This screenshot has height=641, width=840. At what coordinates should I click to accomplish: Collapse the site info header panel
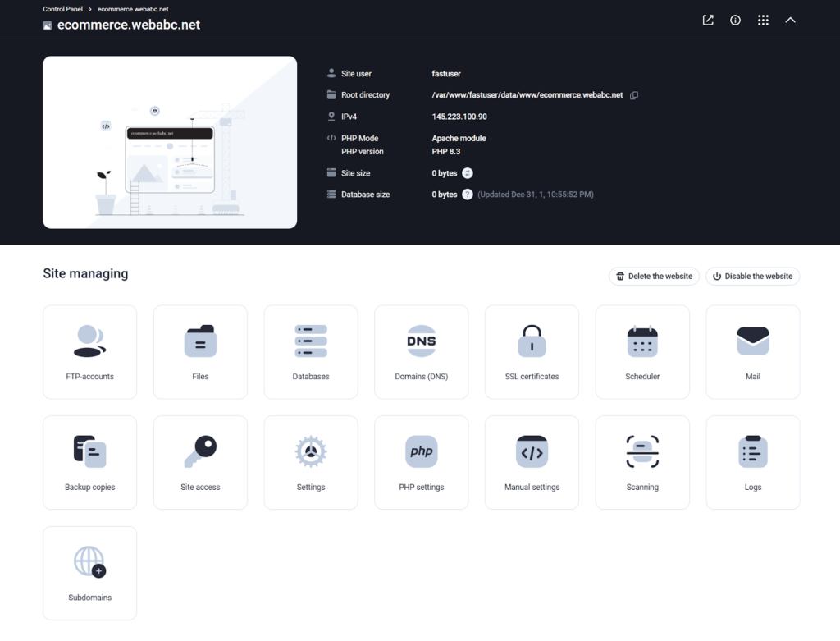pos(790,21)
